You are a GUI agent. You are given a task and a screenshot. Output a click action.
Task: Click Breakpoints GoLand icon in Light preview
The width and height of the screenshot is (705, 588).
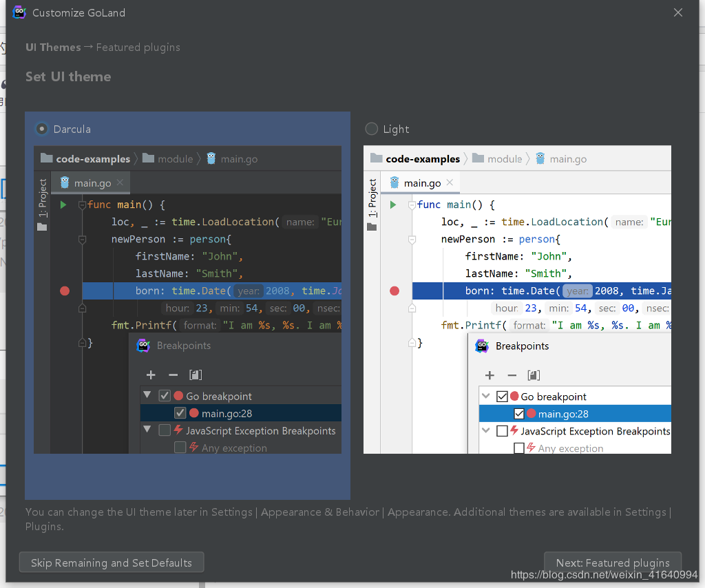(482, 346)
